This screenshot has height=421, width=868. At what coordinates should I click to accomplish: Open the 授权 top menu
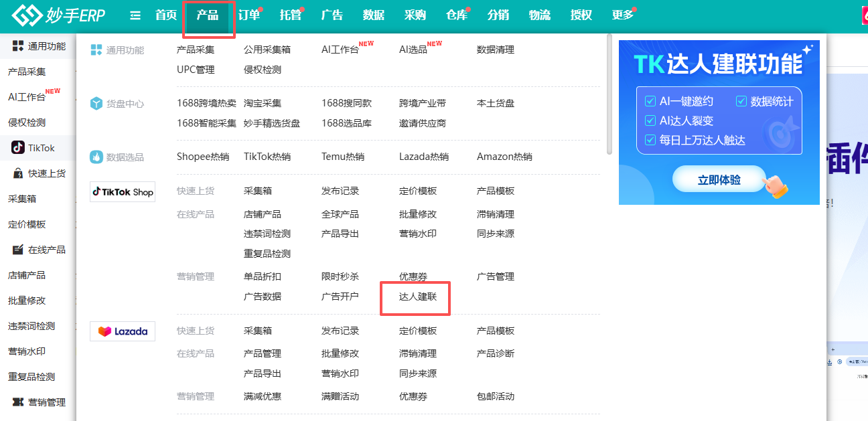coord(581,15)
